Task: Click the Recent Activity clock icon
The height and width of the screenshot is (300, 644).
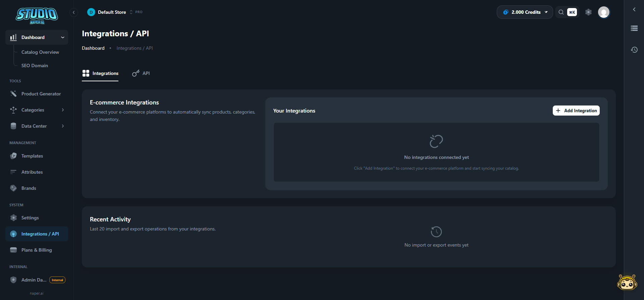Action: (436, 232)
